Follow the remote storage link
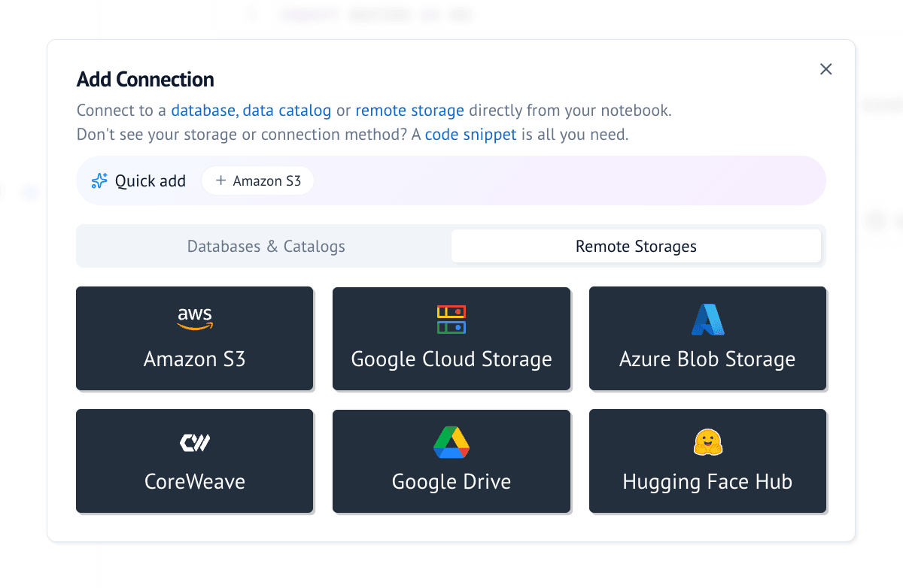Viewport: 903px width, 588px height. click(x=410, y=111)
